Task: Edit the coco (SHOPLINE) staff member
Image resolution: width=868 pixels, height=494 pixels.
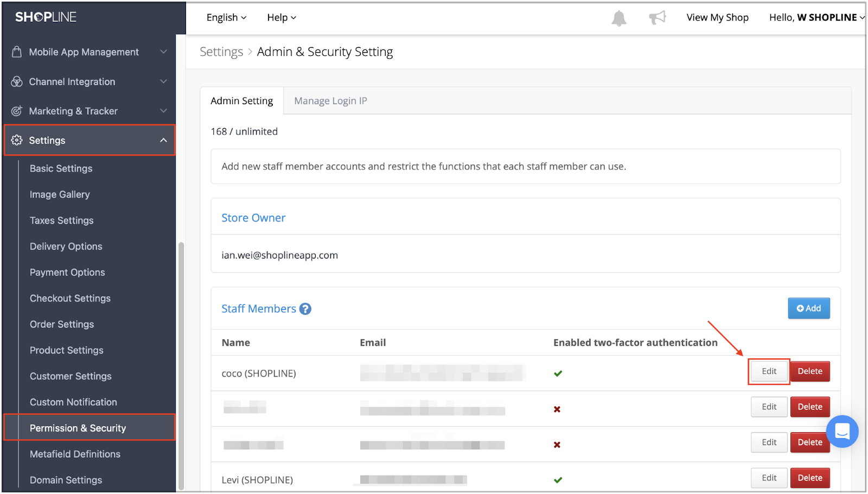Action: click(x=769, y=371)
